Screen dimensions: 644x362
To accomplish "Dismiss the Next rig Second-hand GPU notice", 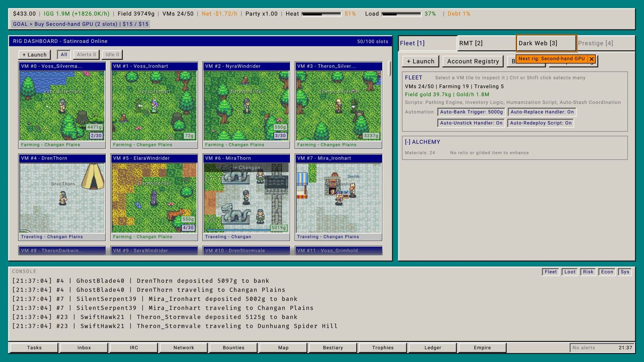I will (592, 59).
